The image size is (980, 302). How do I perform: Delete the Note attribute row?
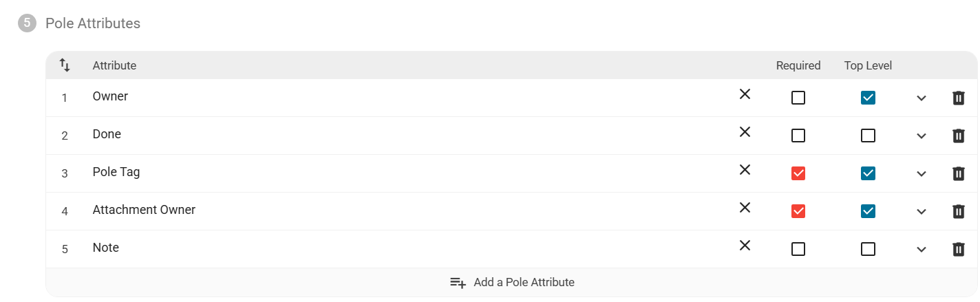click(958, 249)
